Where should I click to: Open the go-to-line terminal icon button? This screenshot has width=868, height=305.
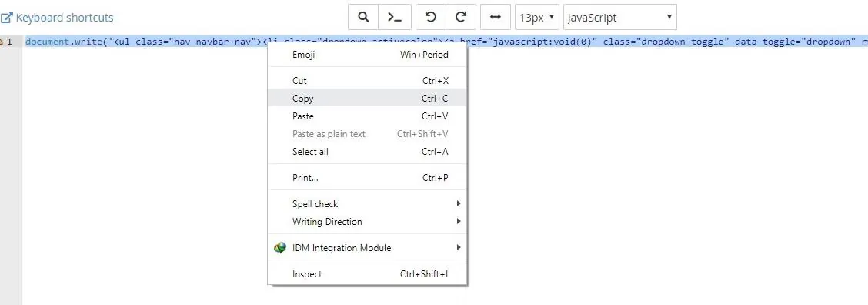(x=394, y=17)
